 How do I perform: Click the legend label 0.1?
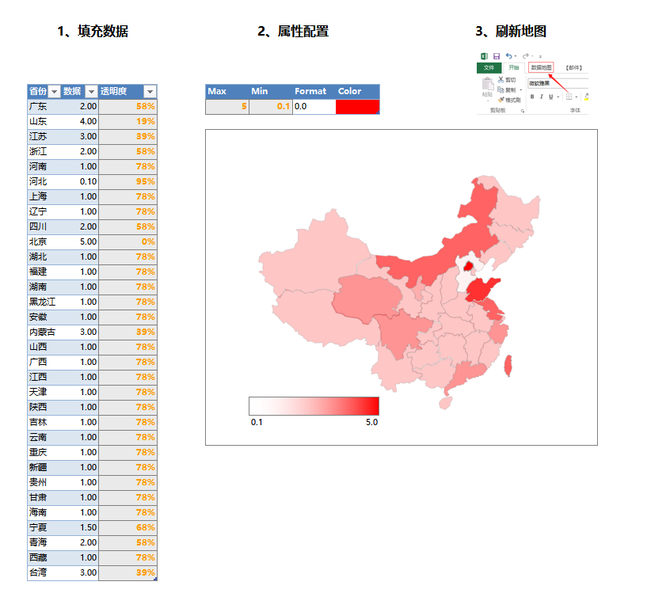(256, 422)
